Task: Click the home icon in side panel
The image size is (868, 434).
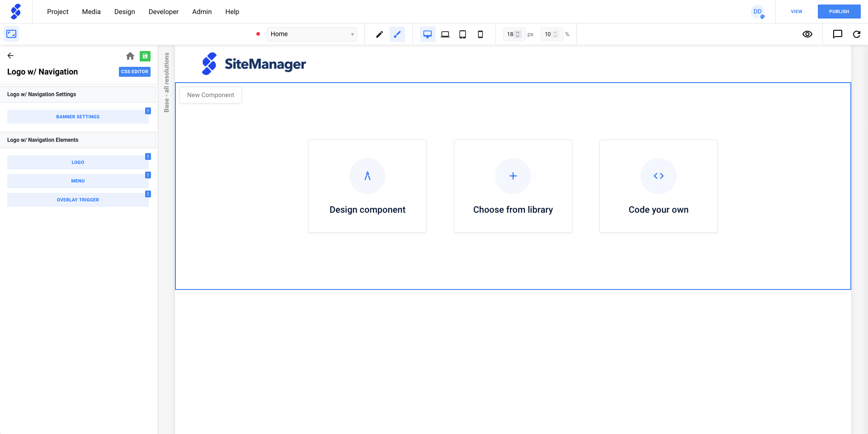Action: coord(130,56)
